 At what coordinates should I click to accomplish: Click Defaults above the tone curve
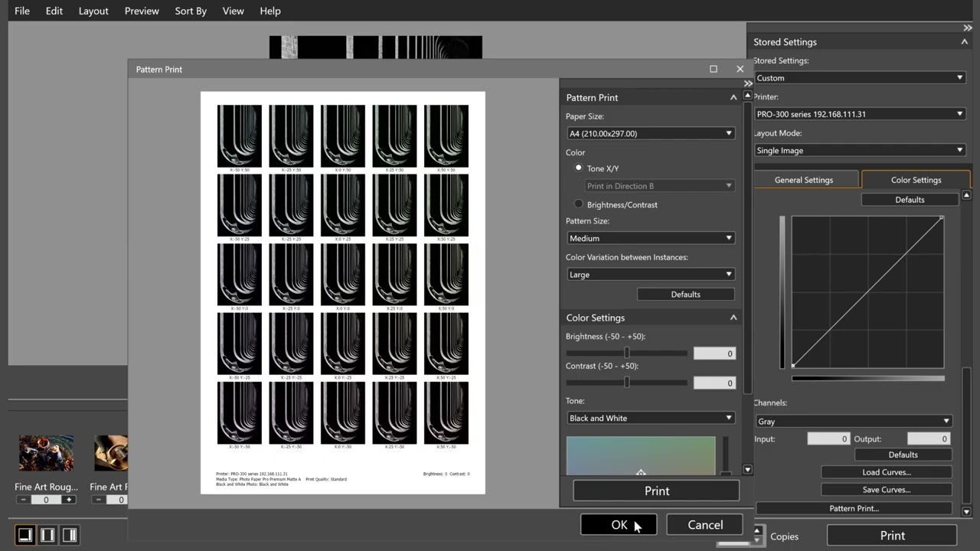click(x=910, y=200)
